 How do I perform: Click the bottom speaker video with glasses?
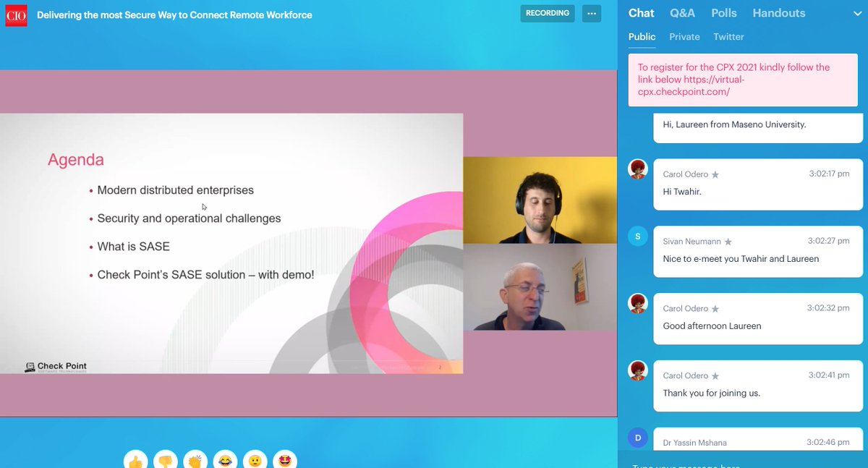point(540,286)
